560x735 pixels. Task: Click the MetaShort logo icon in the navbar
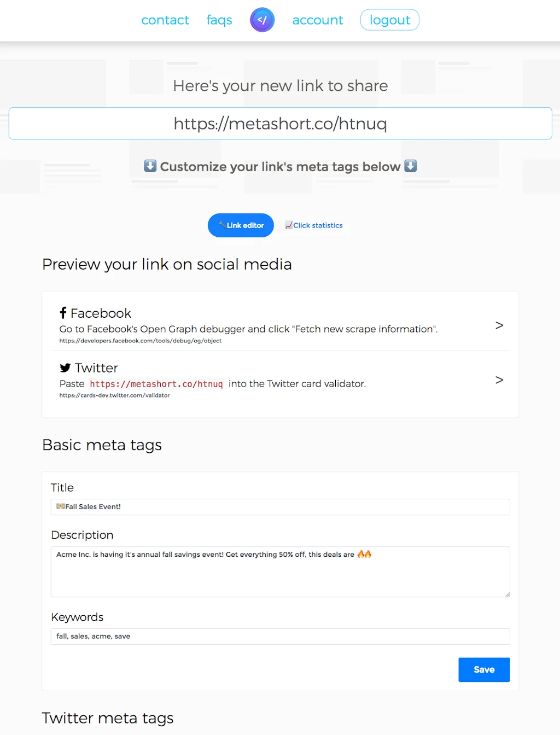tap(262, 20)
